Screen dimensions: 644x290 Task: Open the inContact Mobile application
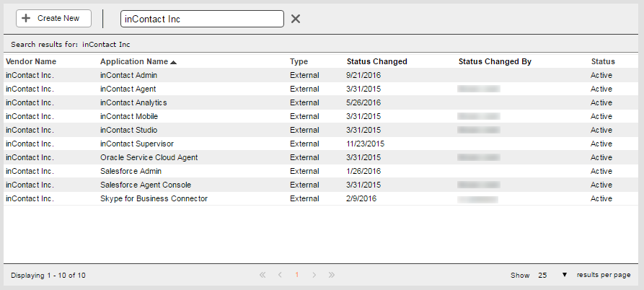129,116
